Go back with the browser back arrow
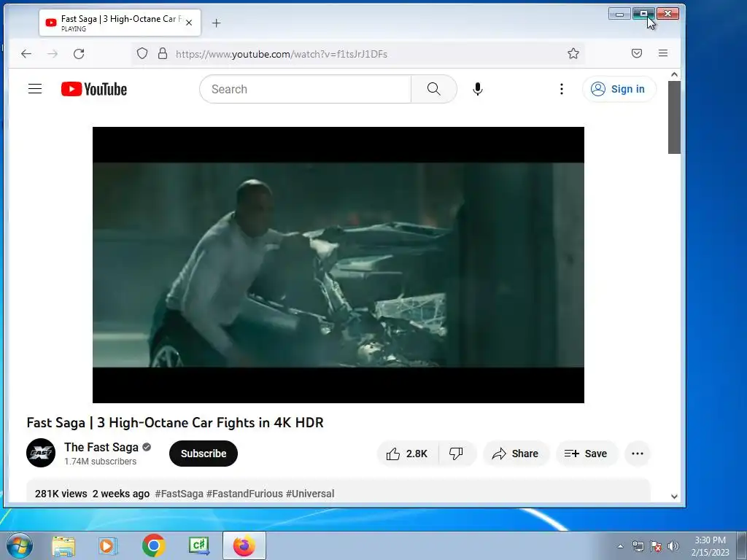This screenshot has height=560, width=747. coord(26,54)
